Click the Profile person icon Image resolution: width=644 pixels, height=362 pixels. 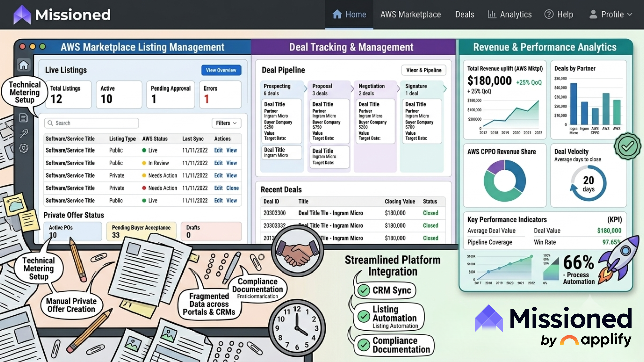pyautogui.click(x=593, y=14)
